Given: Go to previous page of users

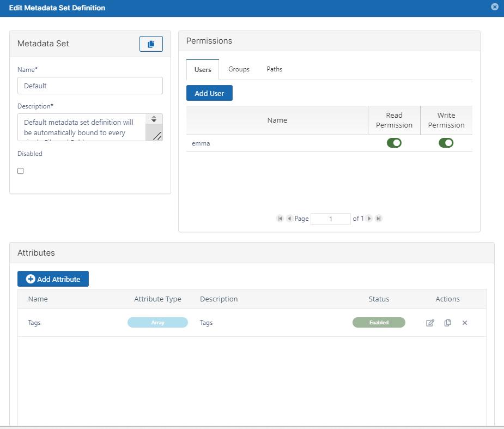Looking at the screenshot, I should [x=289, y=219].
